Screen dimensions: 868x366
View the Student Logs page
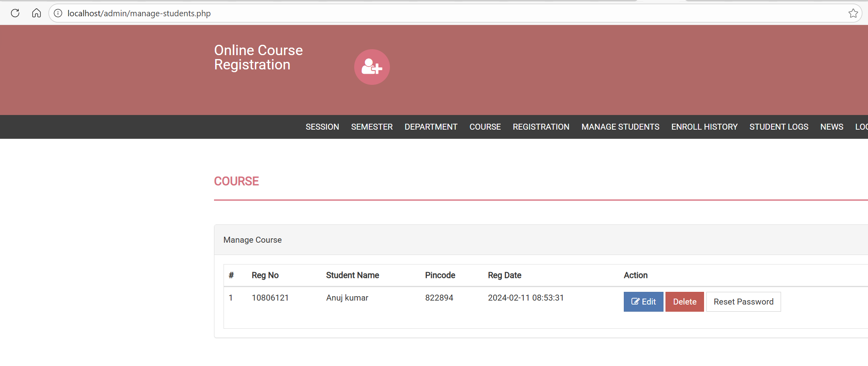point(779,127)
